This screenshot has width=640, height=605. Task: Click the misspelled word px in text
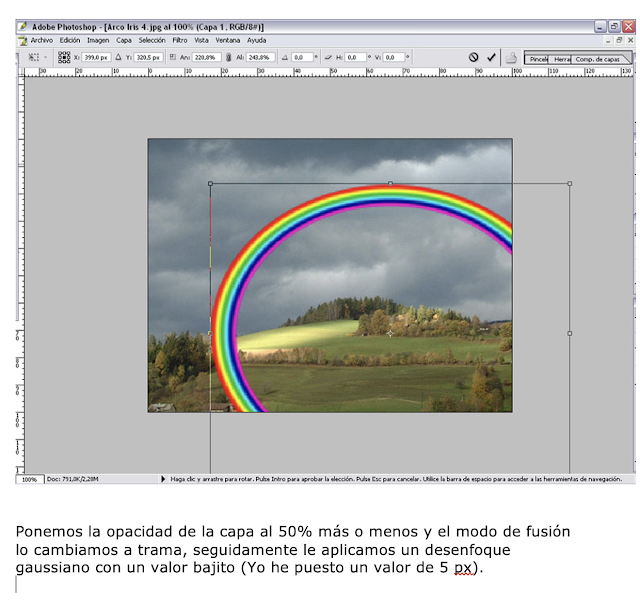[x=463, y=567]
